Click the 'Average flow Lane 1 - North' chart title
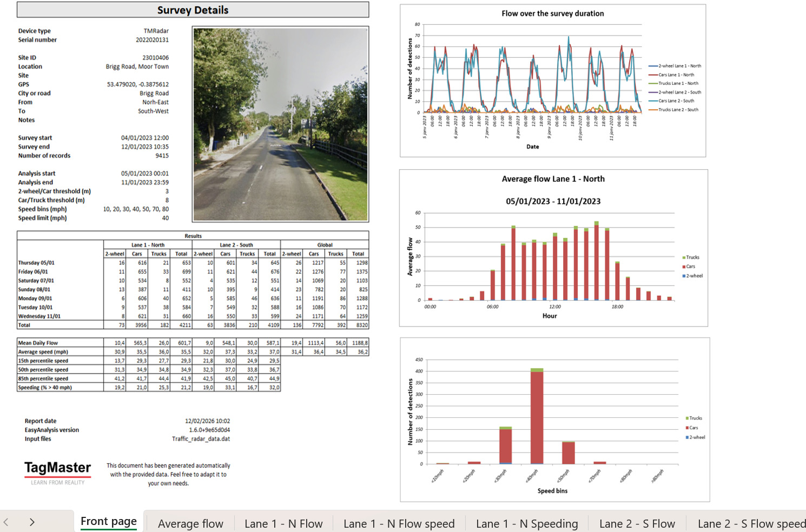The image size is (806, 532). point(553,179)
